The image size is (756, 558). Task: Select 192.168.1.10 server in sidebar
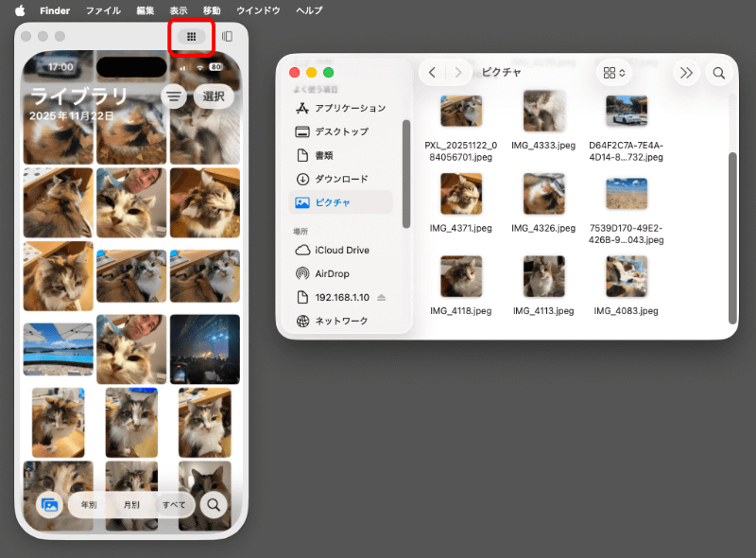341,297
